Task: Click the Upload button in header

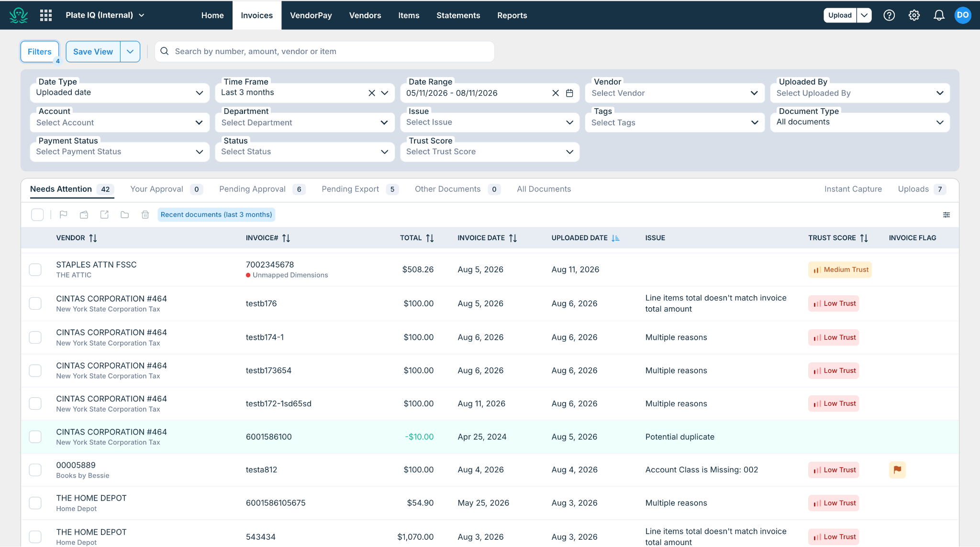Action: [x=840, y=15]
